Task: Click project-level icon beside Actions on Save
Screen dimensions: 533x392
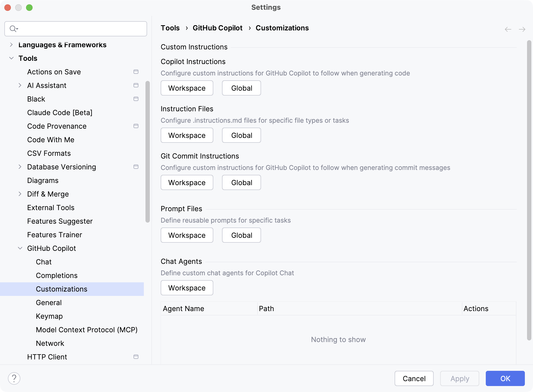Action: [x=136, y=72]
